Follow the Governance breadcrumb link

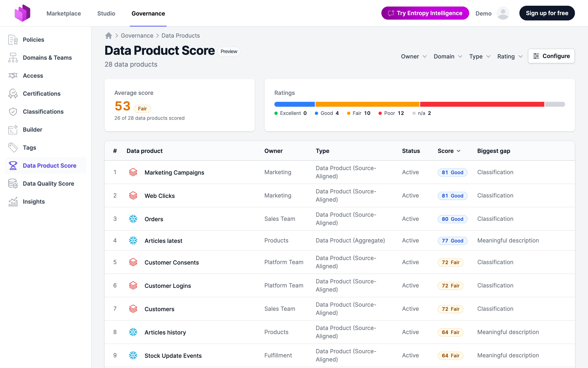coord(137,36)
